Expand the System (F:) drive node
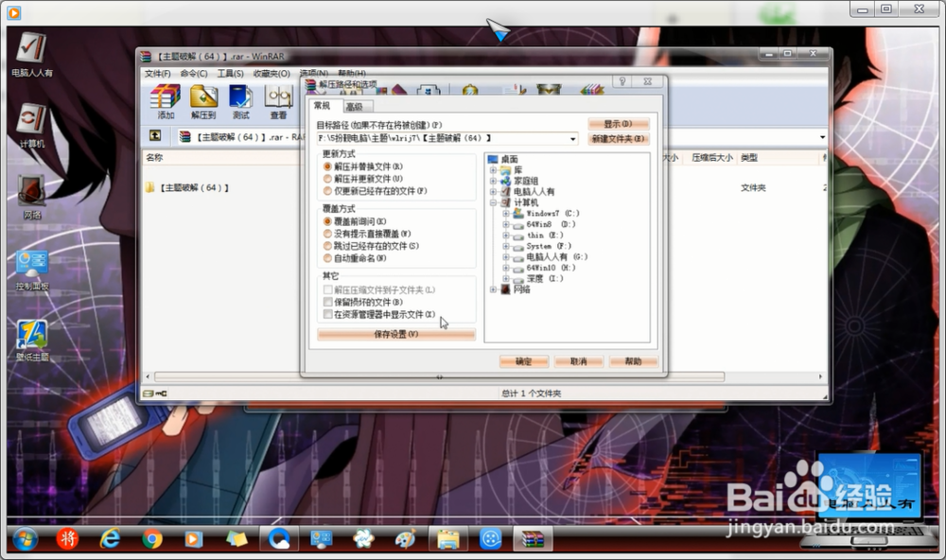Image resolution: width=946 pixels, height=560 pixels. tap(505, 246)
